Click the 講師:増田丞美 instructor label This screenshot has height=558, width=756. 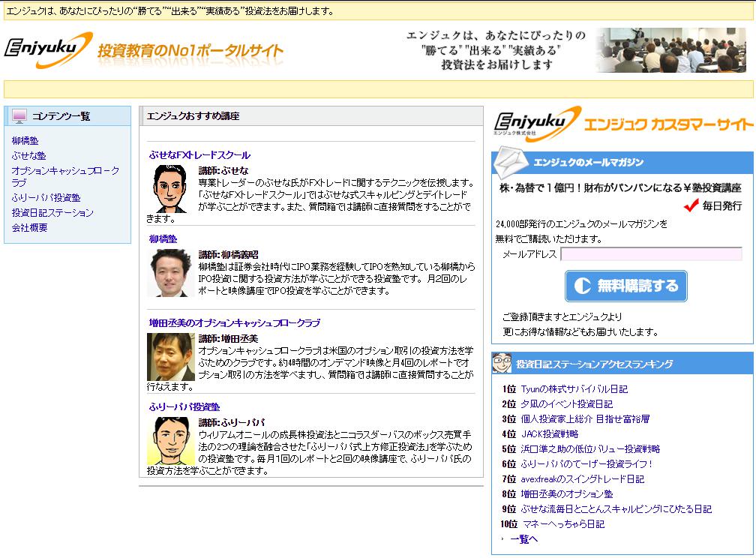point(228,338)
